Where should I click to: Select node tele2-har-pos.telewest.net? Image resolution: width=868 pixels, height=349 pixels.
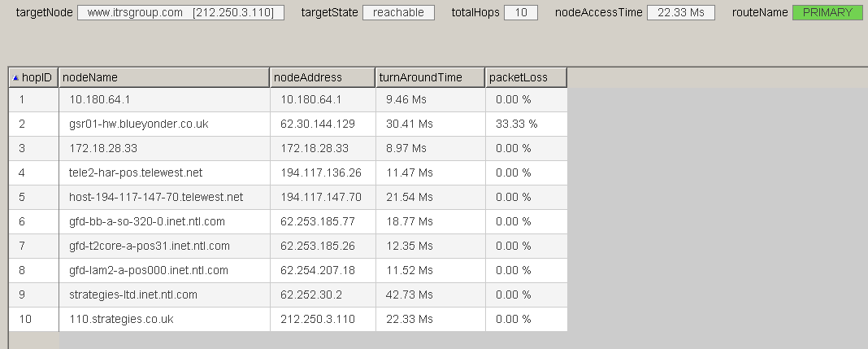tap(136, 172)
